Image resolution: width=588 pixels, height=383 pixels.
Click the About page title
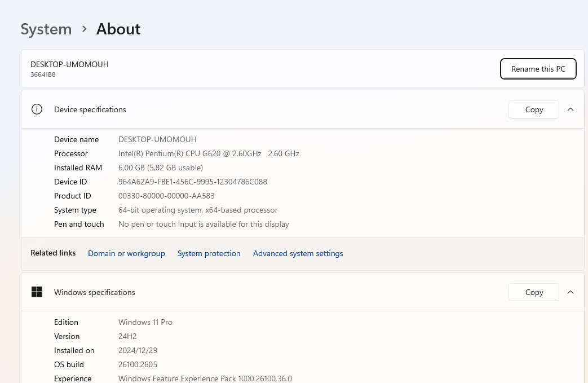118,29
